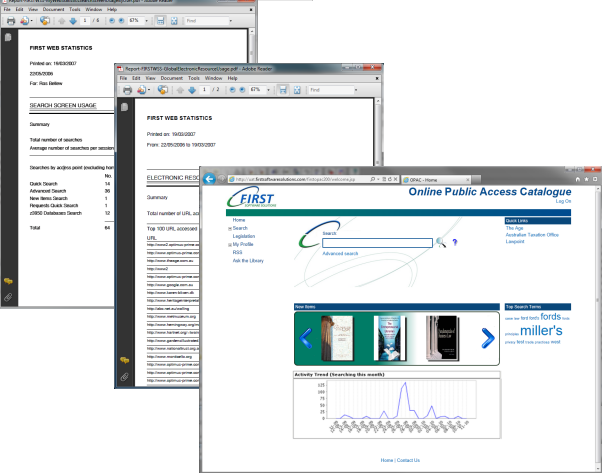Fit one full page in middle Reader window
This screenshot has height=473, width=602.
pos(297,90)
